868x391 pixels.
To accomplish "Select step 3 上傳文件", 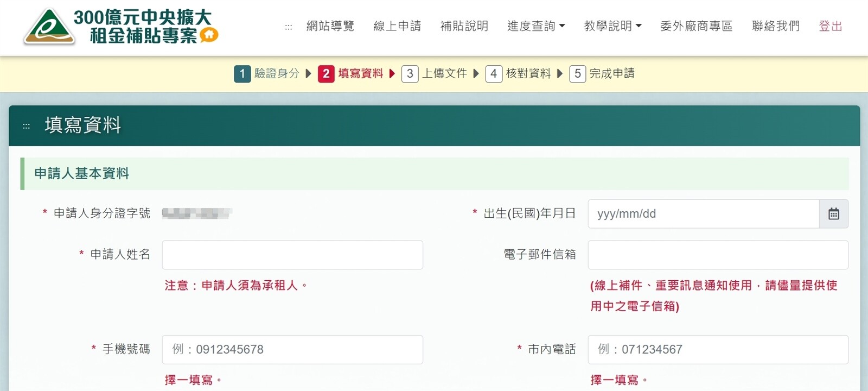I will pyautogui.click(x=435, y=73).
